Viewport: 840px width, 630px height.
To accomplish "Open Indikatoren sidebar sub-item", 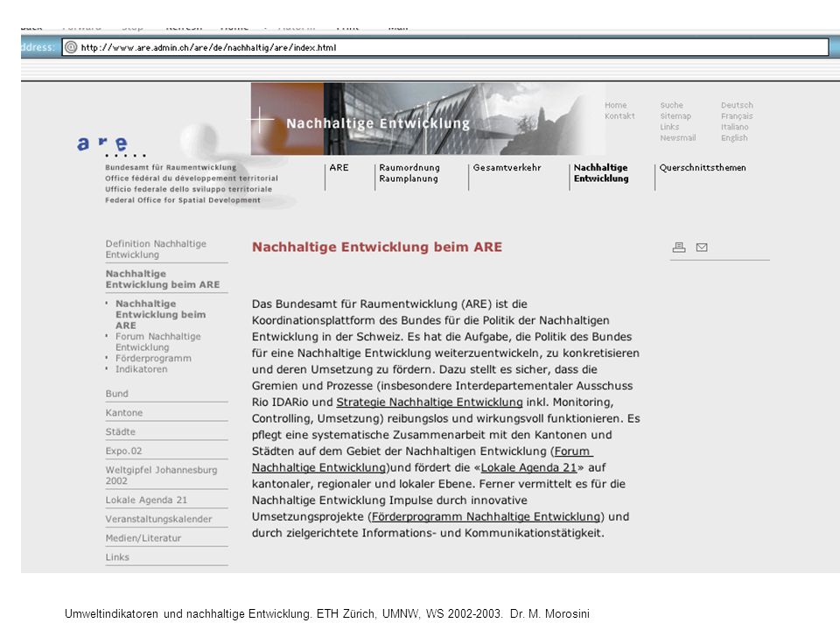I will 142,369.
